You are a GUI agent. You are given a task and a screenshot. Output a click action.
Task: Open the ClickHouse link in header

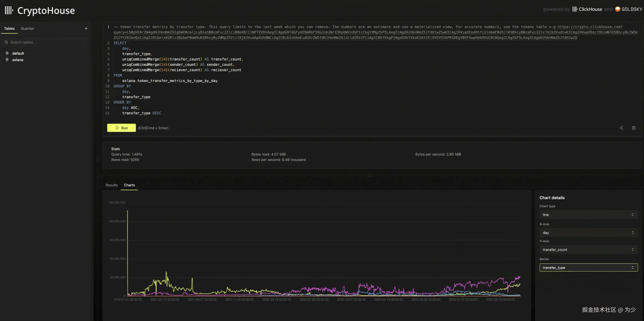pyautogui.click(x=587, y=9)
